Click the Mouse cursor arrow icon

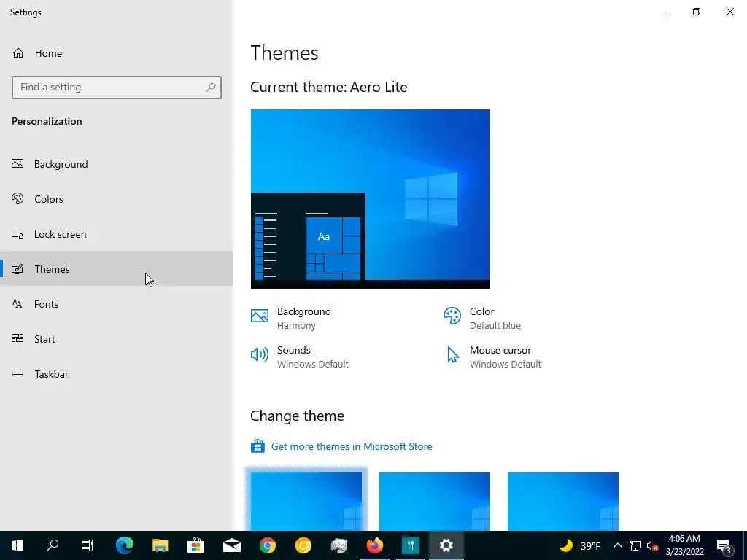point(452,355)
